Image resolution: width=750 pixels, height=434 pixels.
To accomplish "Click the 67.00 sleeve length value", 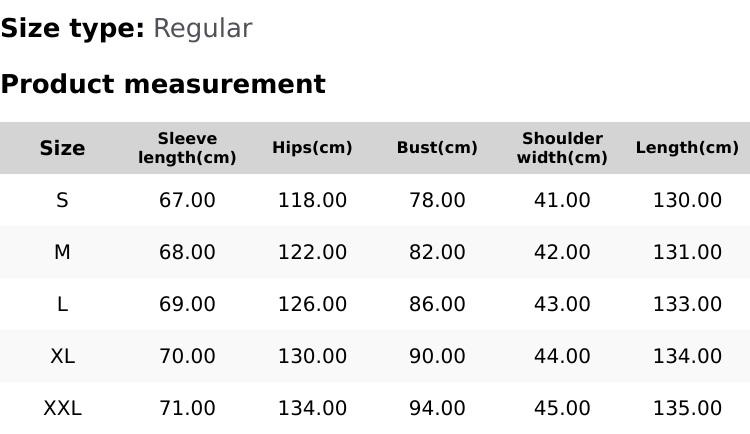I will 187,200.
